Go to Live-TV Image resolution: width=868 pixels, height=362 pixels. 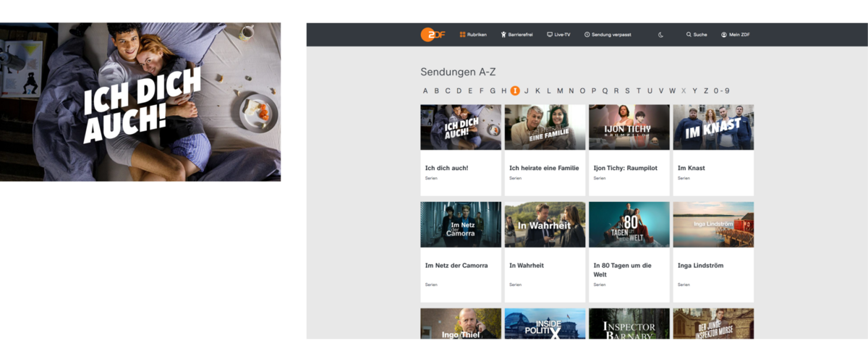tap(558, 35)
